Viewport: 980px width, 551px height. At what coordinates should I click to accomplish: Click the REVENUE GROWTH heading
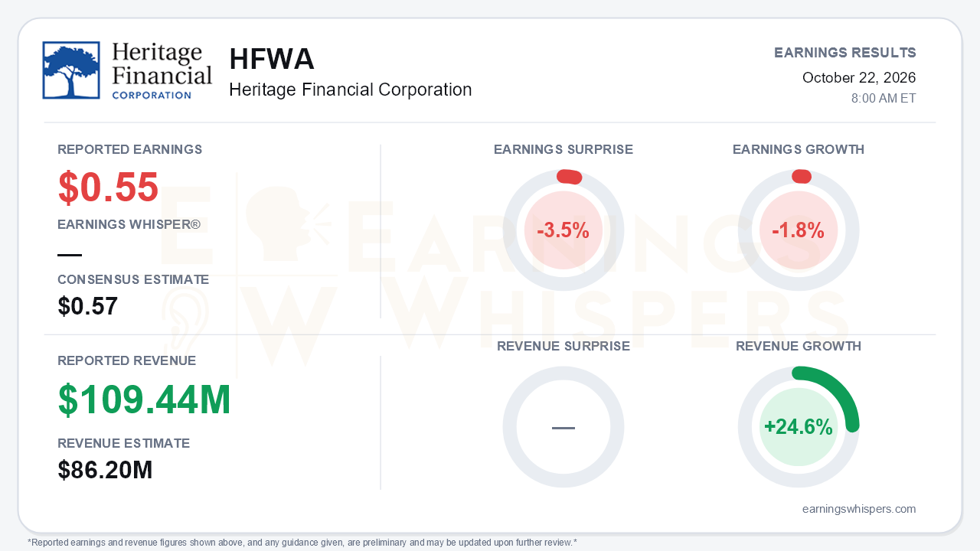pos(799,347)
